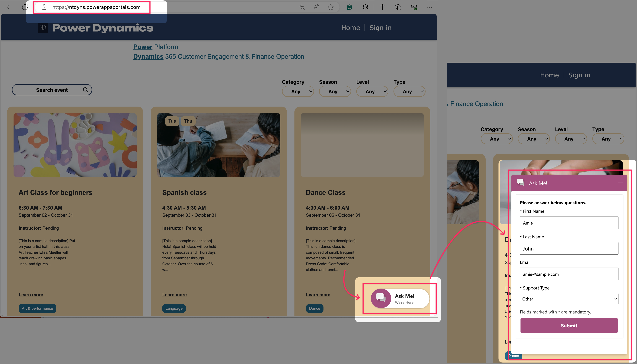Click Sign in in the left header
Viewport: 637px width, 364px height.
click(380, 28)
